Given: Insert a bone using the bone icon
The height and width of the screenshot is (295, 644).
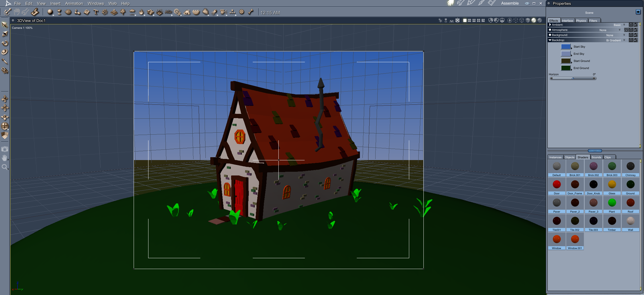Looking at the screenshot, I should pos(251,12).
